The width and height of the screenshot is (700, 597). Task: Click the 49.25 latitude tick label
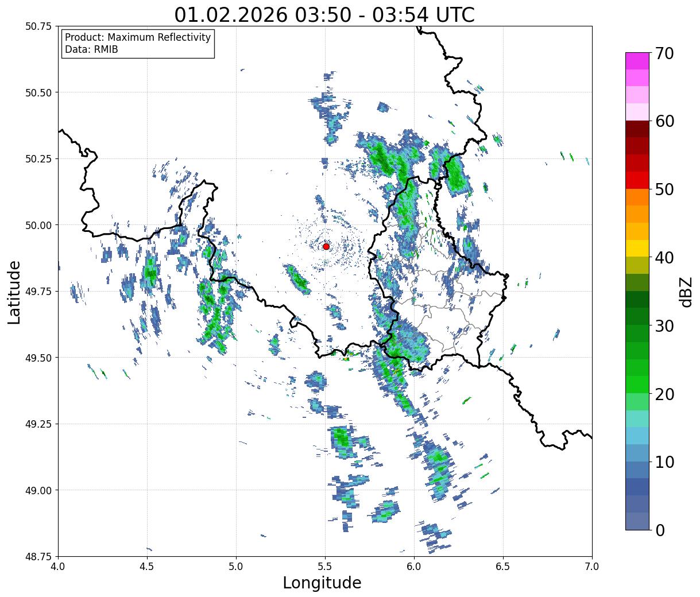point(39,424)
